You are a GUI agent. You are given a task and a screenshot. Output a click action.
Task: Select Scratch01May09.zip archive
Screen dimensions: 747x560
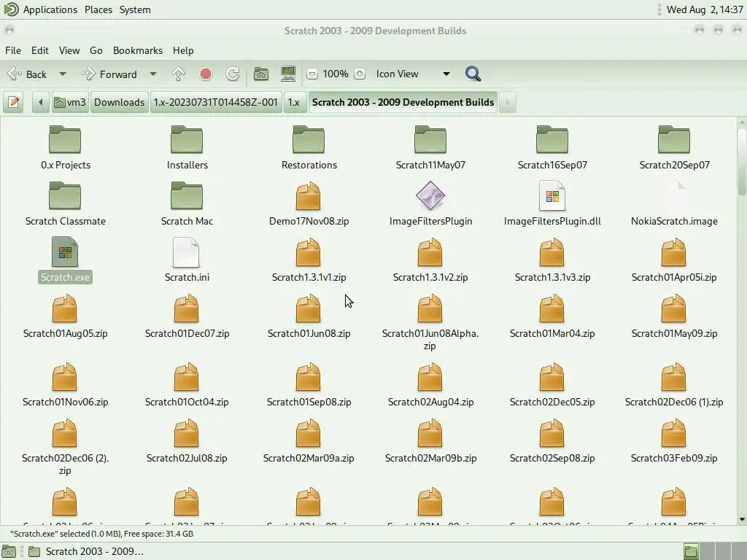click(x=674, y=316)
